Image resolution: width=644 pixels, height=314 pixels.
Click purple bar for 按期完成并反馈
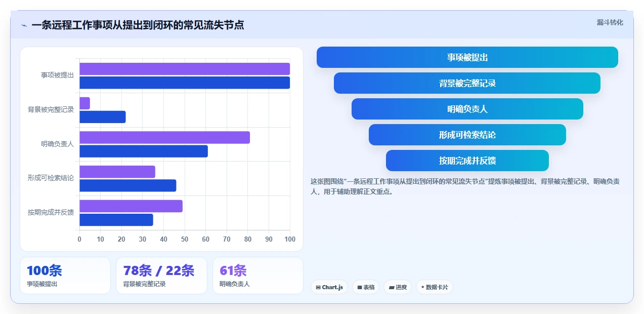pos(131,206)
